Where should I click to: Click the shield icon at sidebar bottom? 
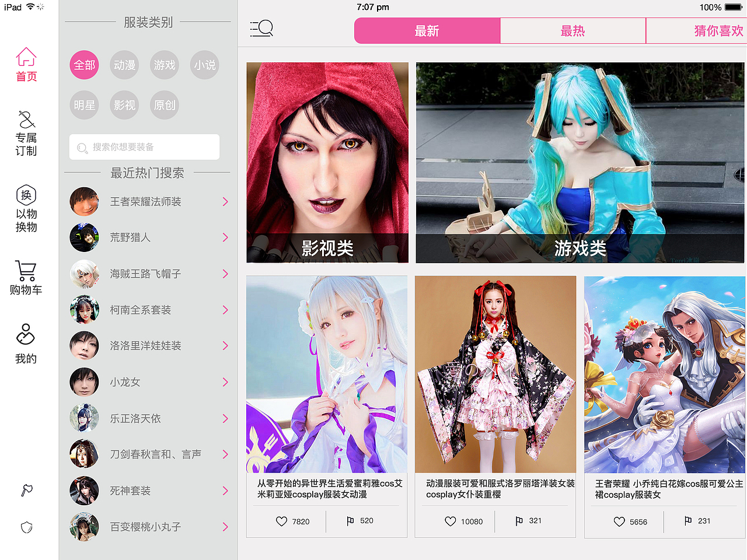tap(26, 527)
